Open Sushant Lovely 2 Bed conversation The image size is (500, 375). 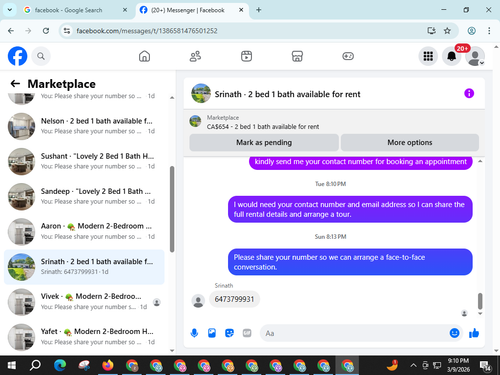[84, 161]
